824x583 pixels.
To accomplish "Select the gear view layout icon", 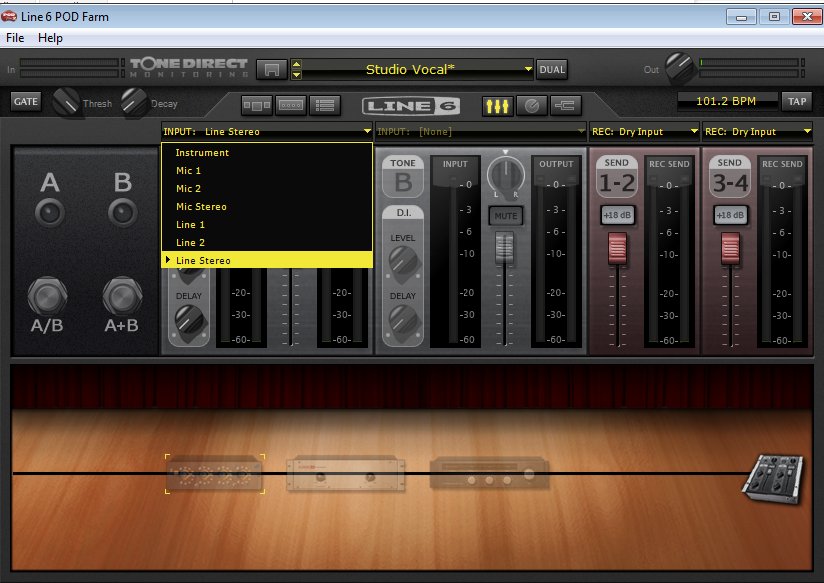I will (257, 104).
